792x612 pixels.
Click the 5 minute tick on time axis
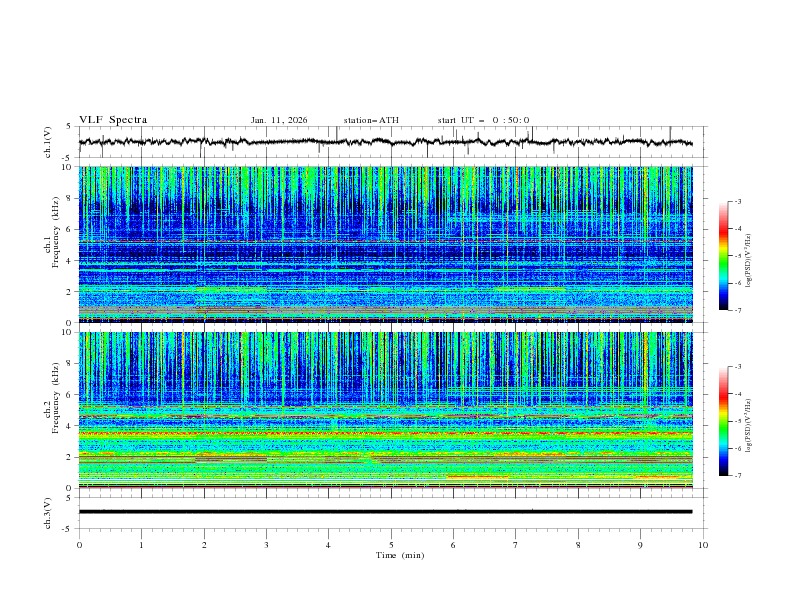pos(391,545)
